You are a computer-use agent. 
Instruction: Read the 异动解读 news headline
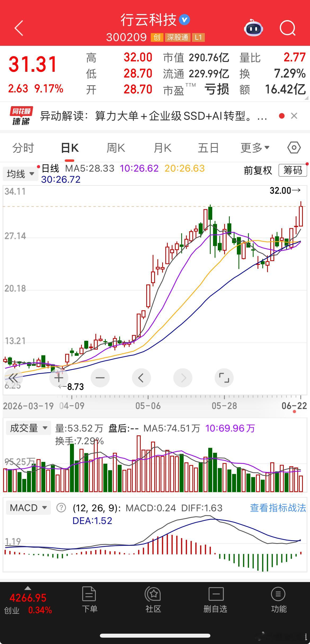point(154,116)
